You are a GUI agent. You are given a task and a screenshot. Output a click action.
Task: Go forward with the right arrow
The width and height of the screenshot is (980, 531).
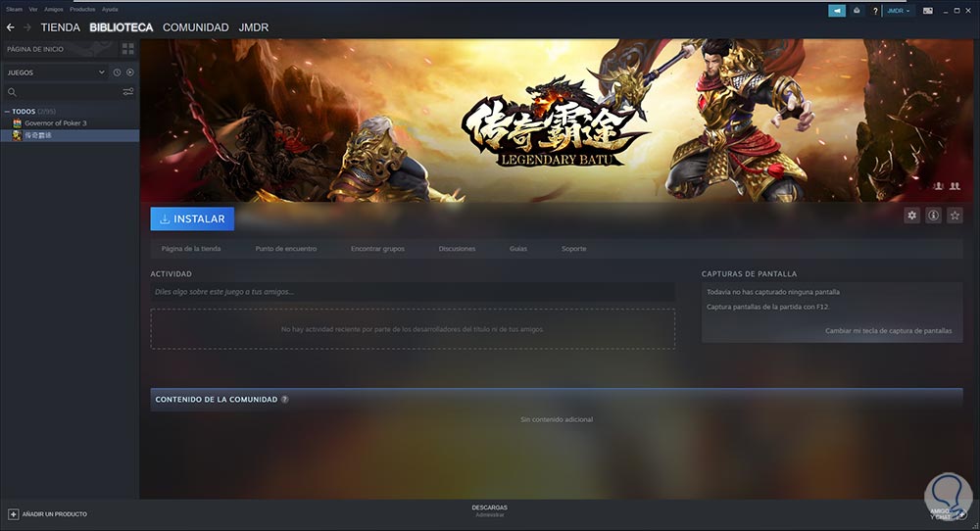click(27, 27)
